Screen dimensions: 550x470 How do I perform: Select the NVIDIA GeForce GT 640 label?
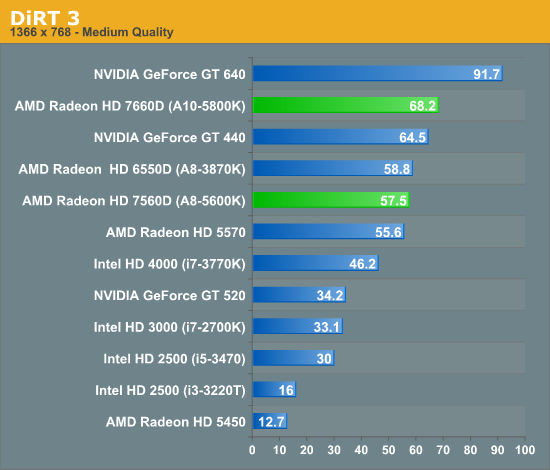[x=170, y=74]
